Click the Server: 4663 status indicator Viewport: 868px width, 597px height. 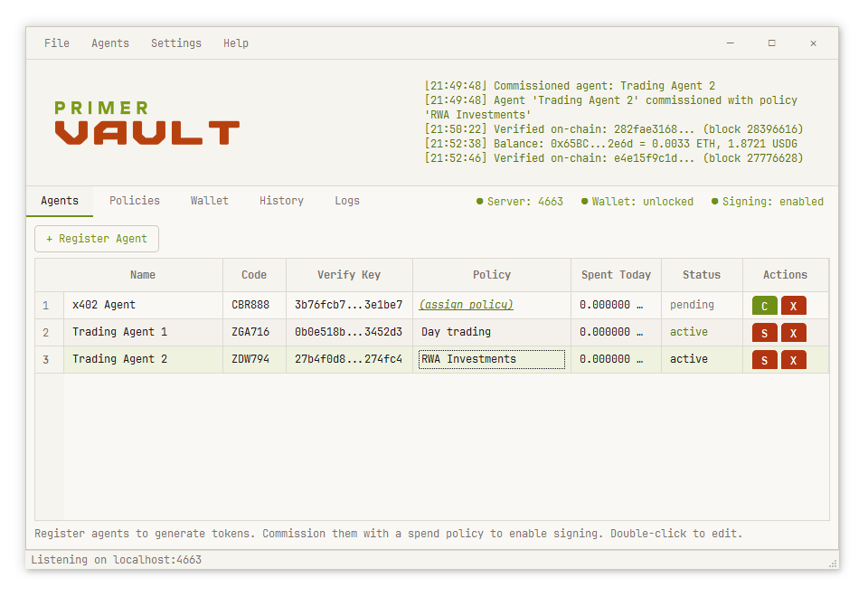[x=520, y=202]
